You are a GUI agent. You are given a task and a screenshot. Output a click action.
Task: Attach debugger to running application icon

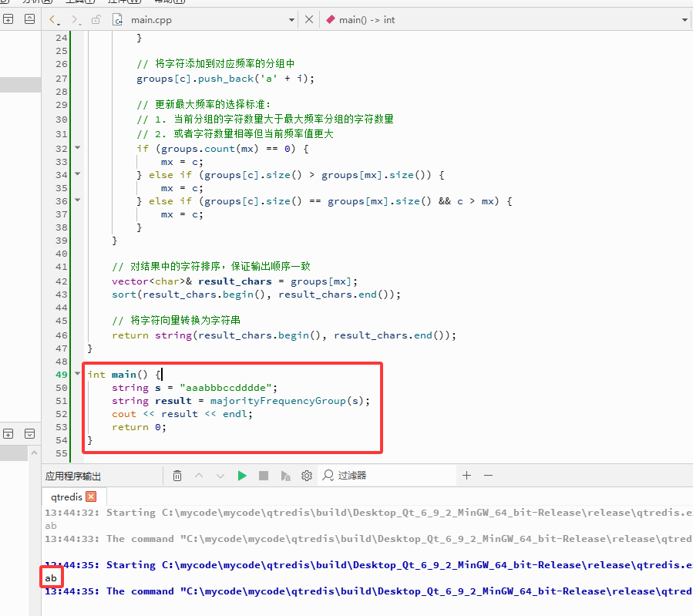[285, 476]
